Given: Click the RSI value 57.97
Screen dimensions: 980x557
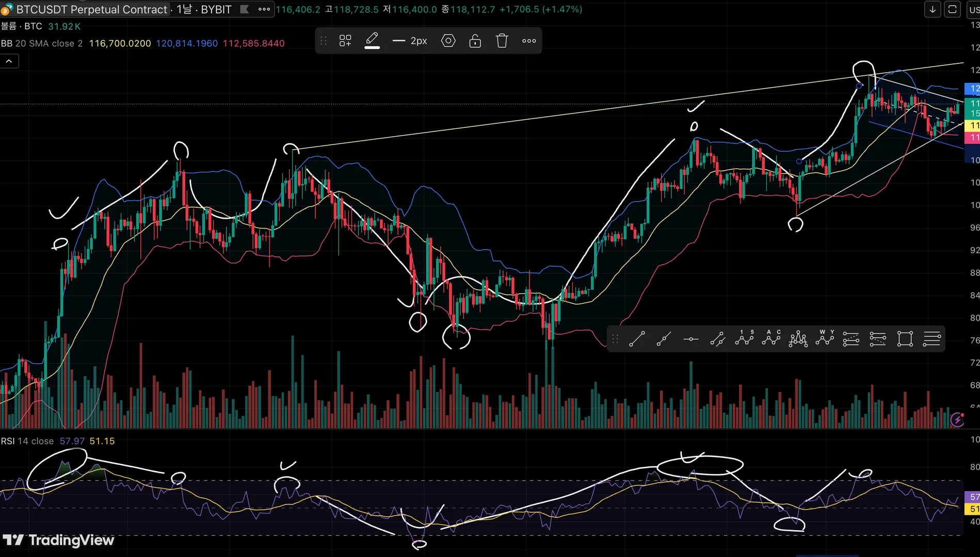Looking at the screenshot, I should [x=72, y=441].
